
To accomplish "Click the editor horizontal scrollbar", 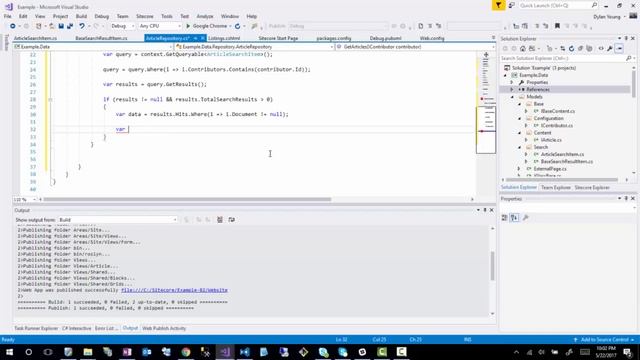I will pyautogui.click(x=187, y=200).
